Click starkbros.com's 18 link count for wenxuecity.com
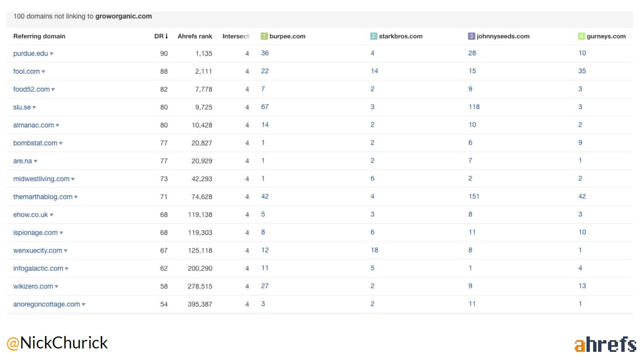 coord(374,250)
